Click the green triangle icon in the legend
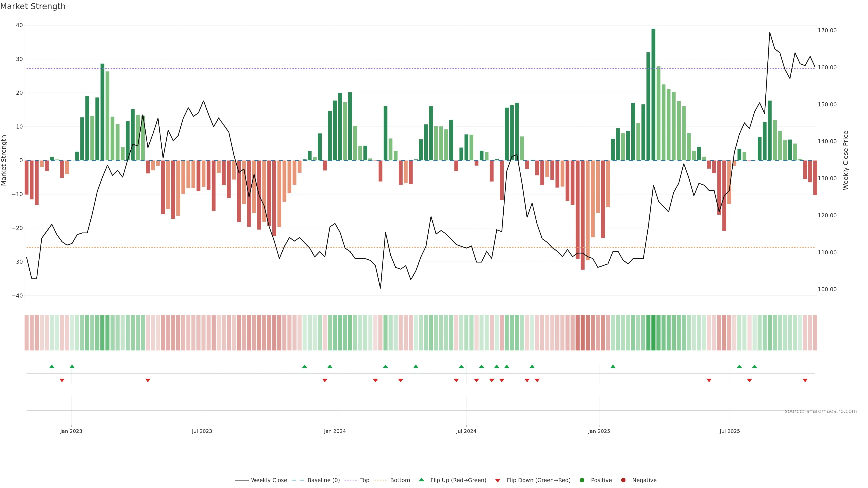Viewport: 868px width, 488px height. click(421, 480)
